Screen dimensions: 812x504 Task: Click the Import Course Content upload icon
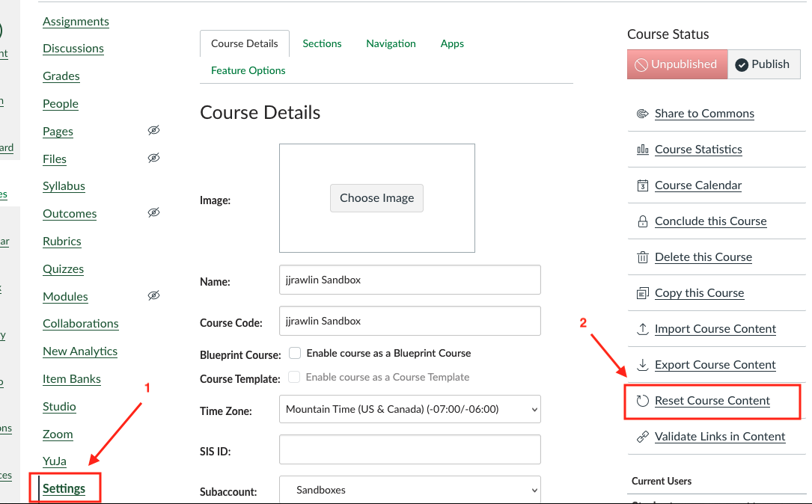point(642,329)
